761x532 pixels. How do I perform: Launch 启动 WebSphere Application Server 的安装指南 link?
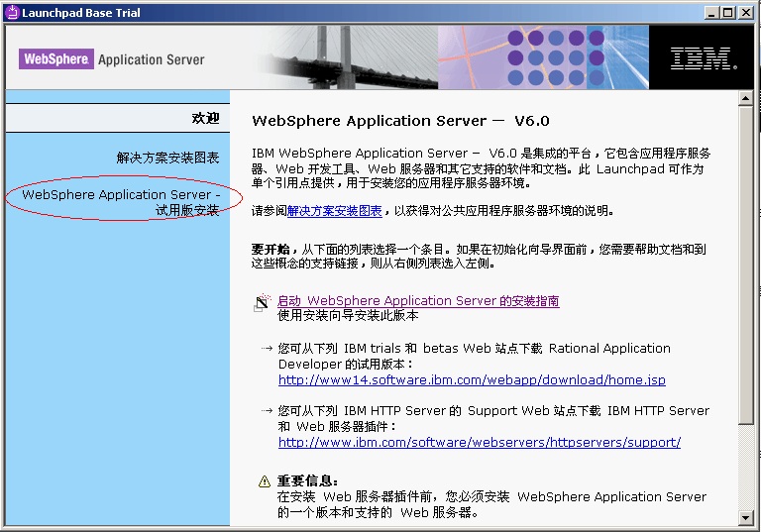(x=418, y=301)
